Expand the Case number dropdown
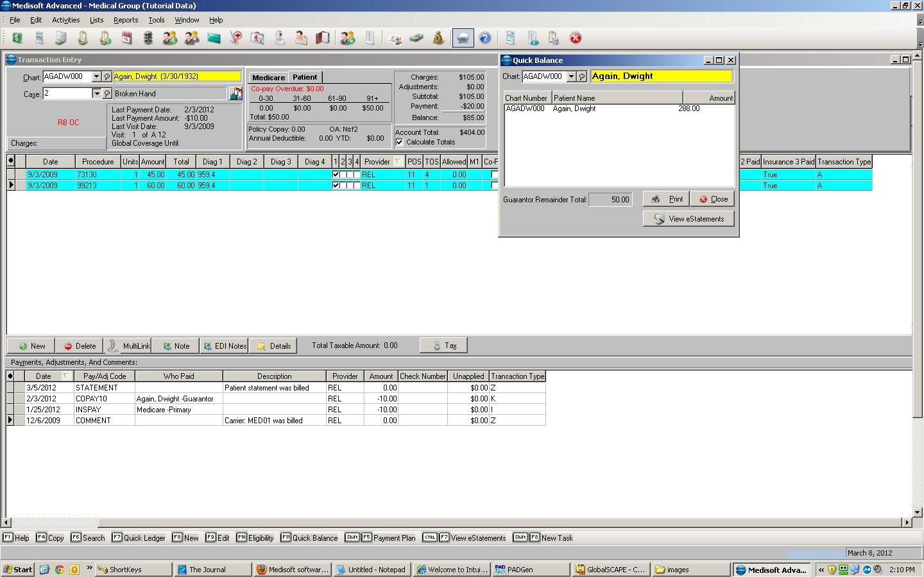The image size is (924, 578). (x=96, y=94)
